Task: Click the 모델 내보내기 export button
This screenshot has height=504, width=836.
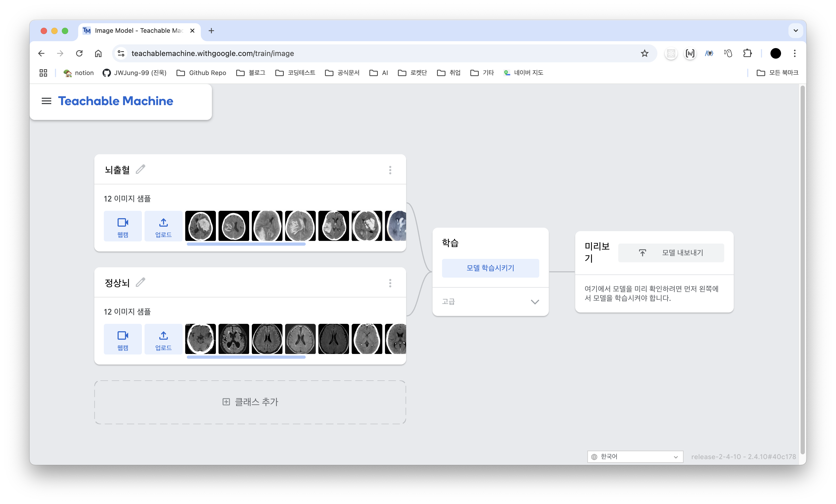Action: [671, 253]
